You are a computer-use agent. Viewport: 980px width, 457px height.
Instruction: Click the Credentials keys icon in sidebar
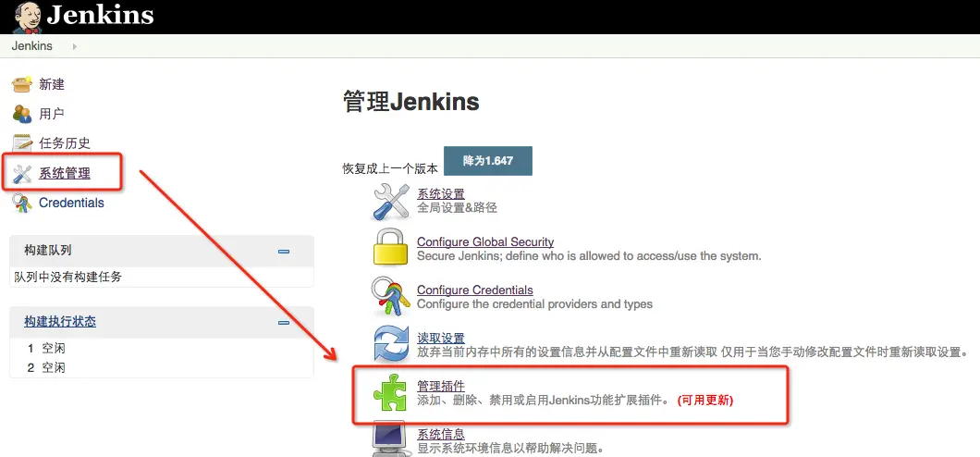[x=22, y=204]
